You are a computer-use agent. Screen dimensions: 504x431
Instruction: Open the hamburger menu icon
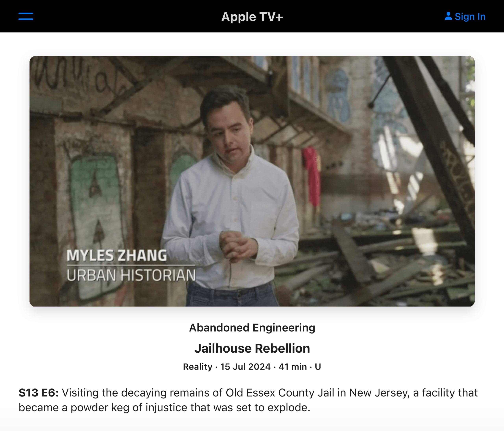(x=26, y=16)
